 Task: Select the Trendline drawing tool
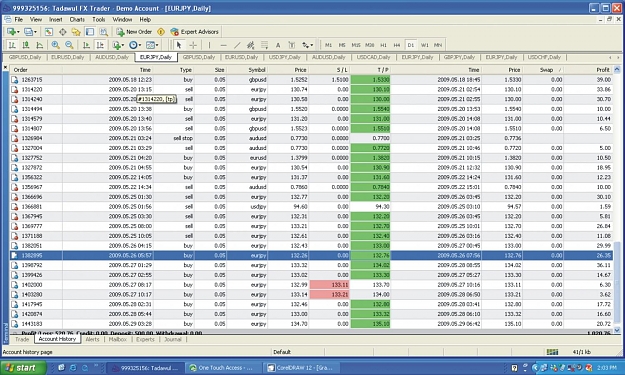pyautogui.click(x=237, y=45)
